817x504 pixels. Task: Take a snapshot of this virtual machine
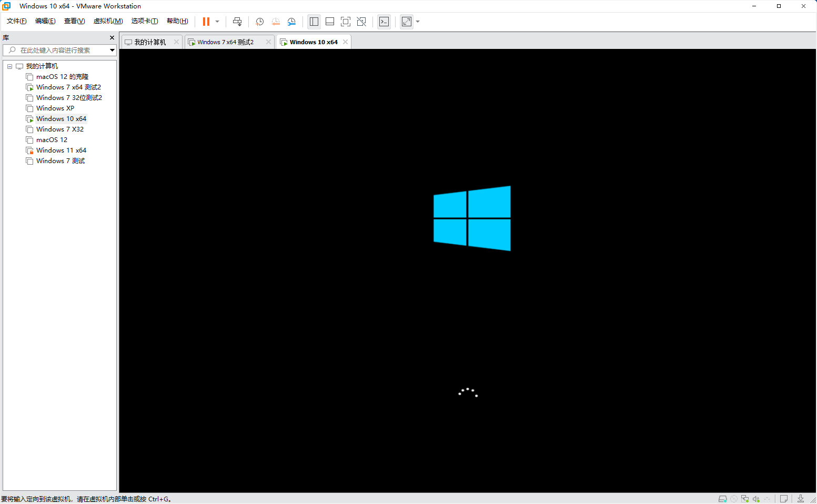click(259, 22)
